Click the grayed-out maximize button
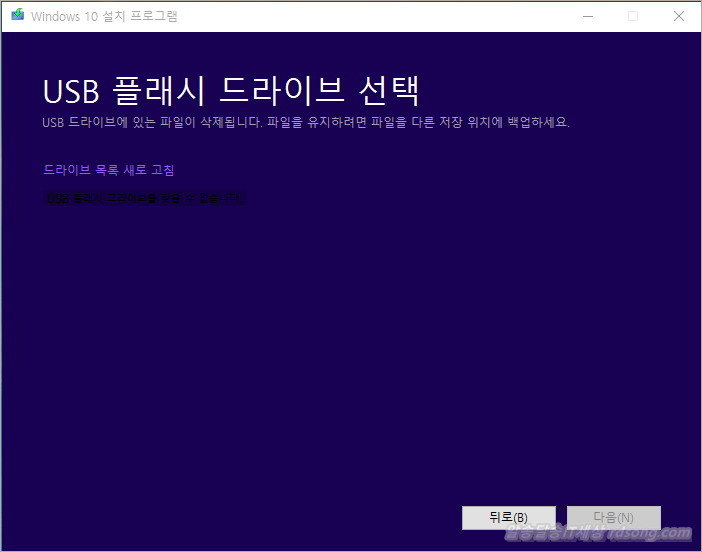This screenshot has width=702, height=552. pos(632,16)
